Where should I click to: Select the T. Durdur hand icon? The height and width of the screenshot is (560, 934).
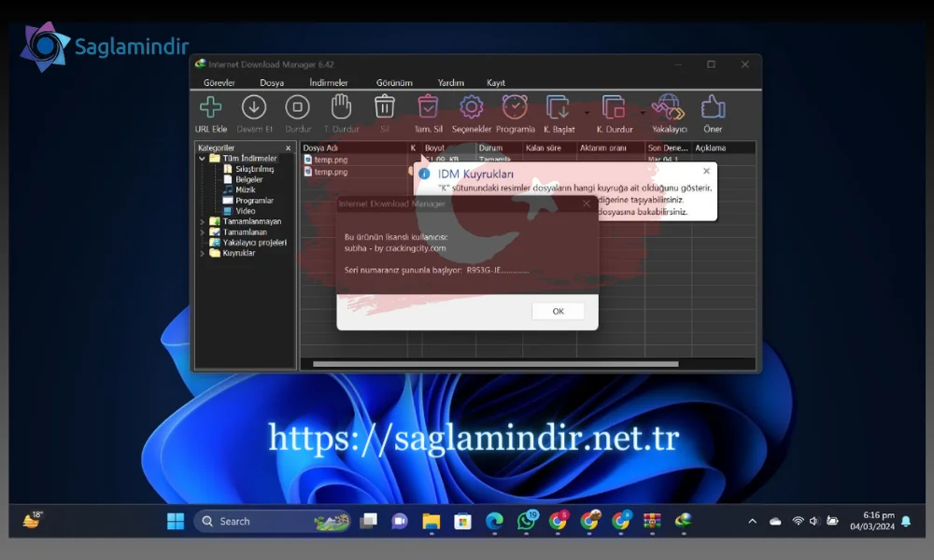(x=341, y=107)
